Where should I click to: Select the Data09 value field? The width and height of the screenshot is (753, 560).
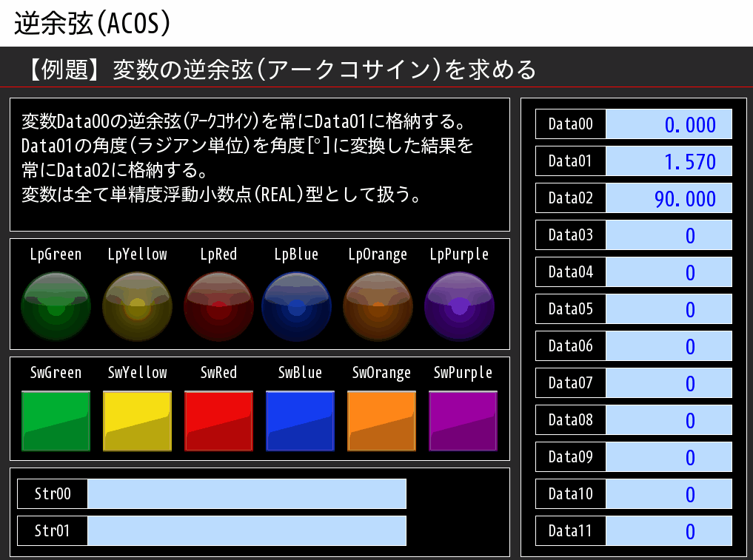(x=669, y=456)
